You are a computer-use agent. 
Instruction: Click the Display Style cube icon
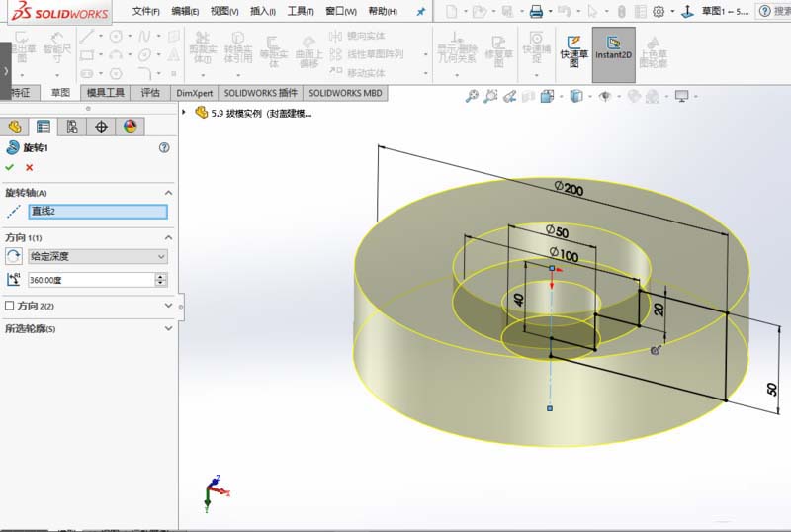pyautogui.click(x=576, y=96)
